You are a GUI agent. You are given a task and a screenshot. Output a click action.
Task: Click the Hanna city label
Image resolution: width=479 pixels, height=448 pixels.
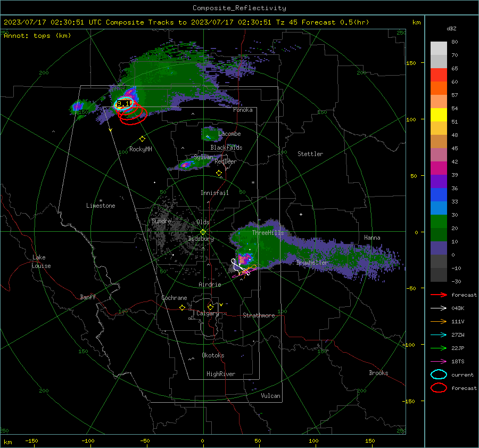click(x=372, y=238)
